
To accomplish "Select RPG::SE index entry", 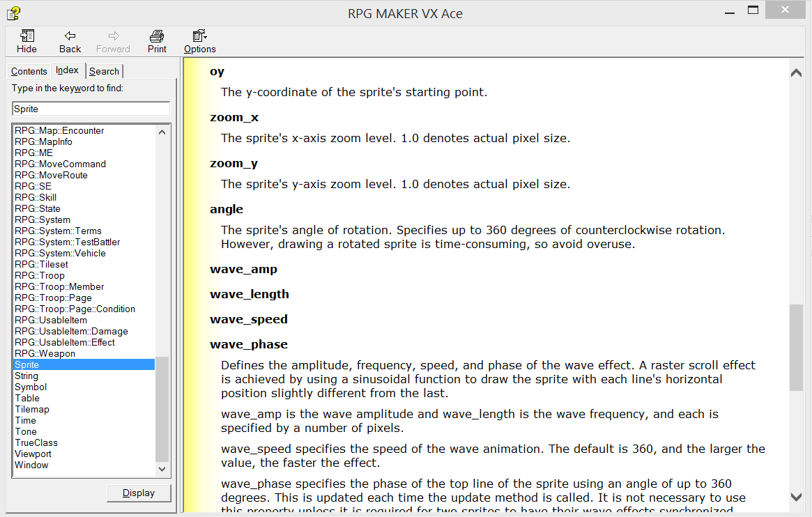I will 33,186.
